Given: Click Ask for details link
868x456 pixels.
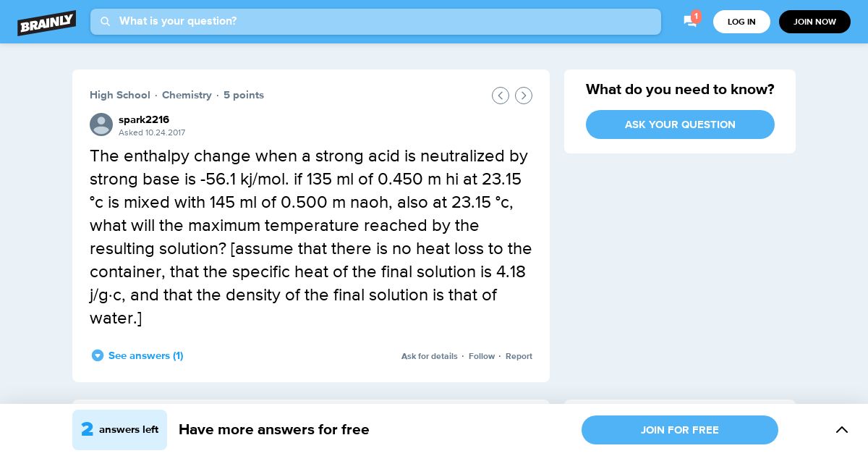Looking at the screenshot, I should (430, 356).
